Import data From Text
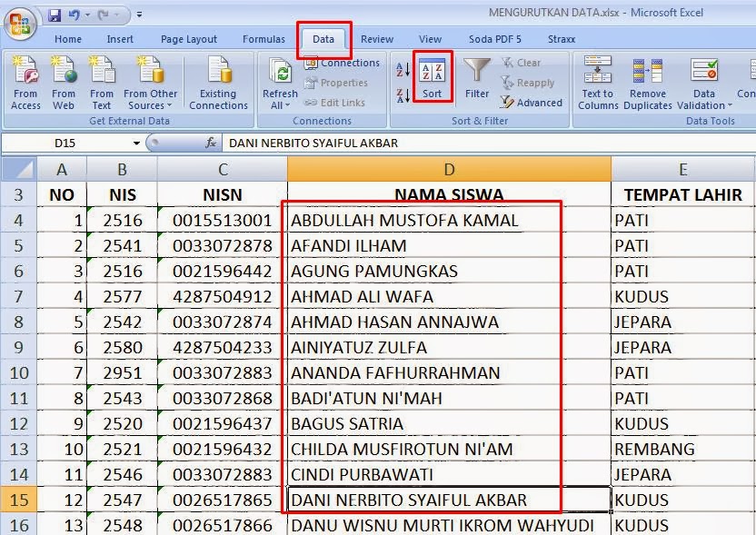Viewport: 756px width, 535px height. click(x=101, y=83)
